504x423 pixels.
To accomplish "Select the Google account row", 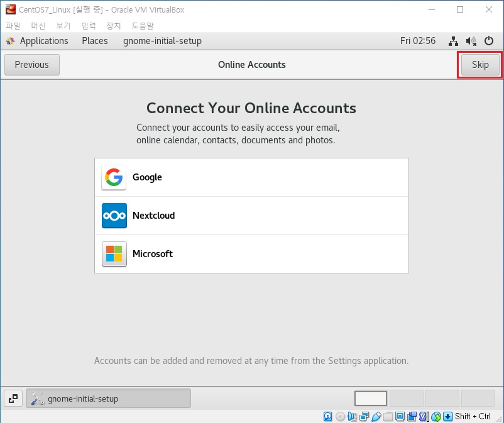I will coord(251,177).
